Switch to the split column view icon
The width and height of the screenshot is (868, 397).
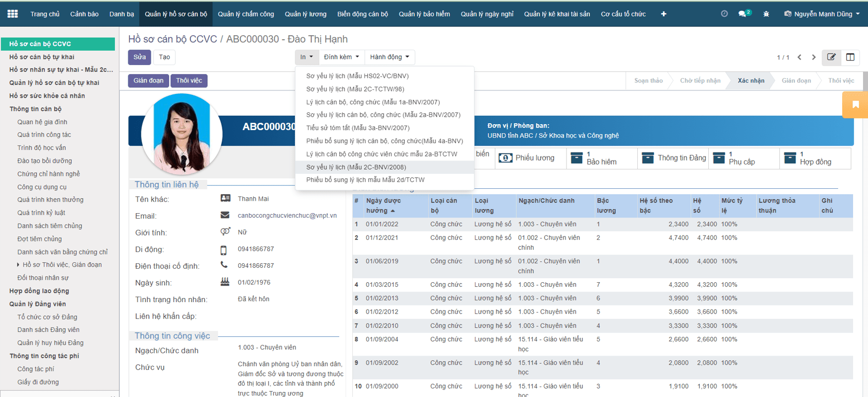click(850, 57)
